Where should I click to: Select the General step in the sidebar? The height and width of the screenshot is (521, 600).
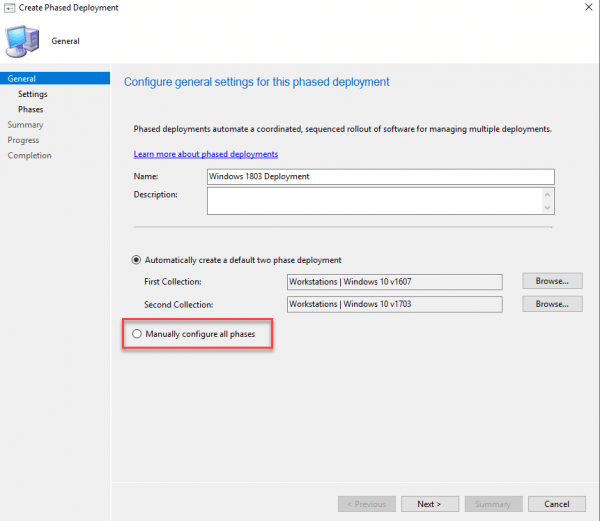pyautogui.click(x=22, y=78)
